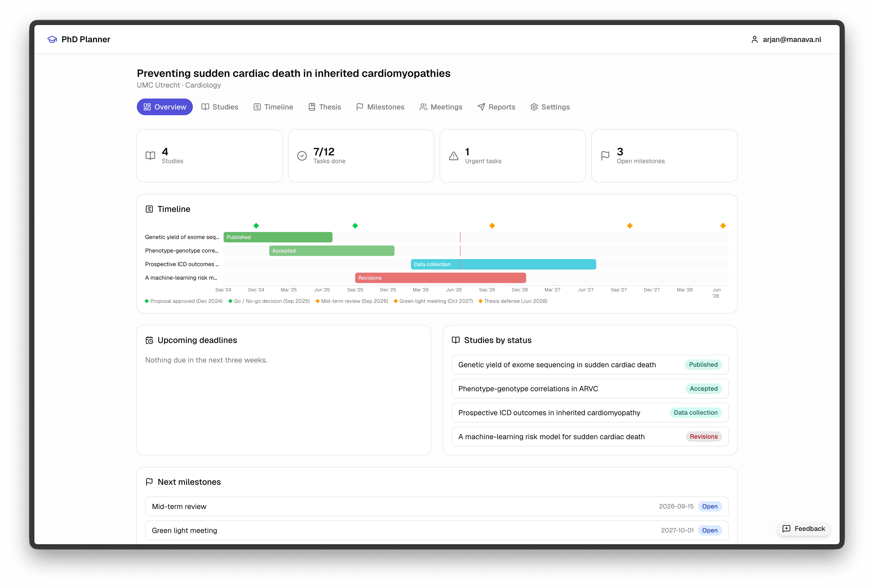Open the Genetic yield of exome sequencing study row
The width and height of the screenshot is (874, 588).
[x=590, y=365]
